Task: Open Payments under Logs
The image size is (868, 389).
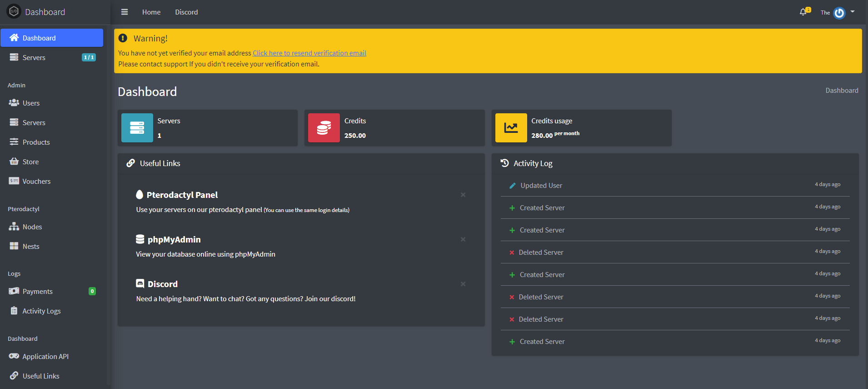Action: (52, 291)
